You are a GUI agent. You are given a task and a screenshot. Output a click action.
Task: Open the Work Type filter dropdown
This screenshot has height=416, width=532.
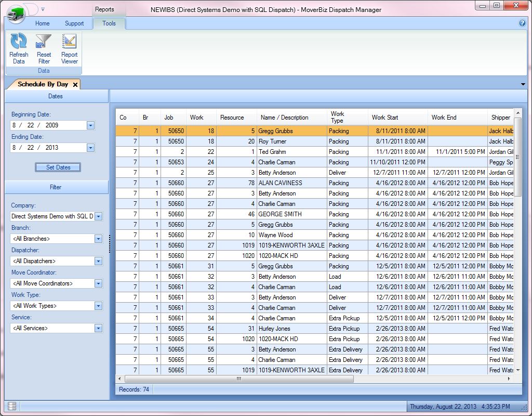point(98,306)
